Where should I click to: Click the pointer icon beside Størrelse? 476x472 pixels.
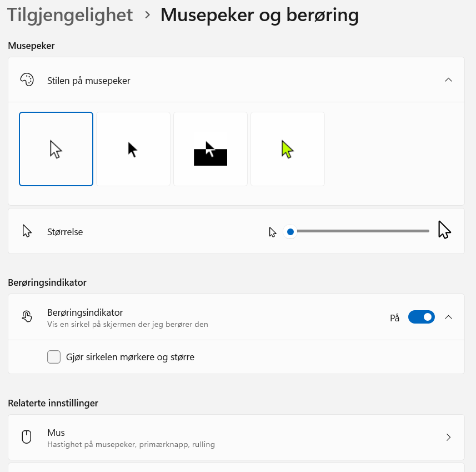[x=27, y=231]
